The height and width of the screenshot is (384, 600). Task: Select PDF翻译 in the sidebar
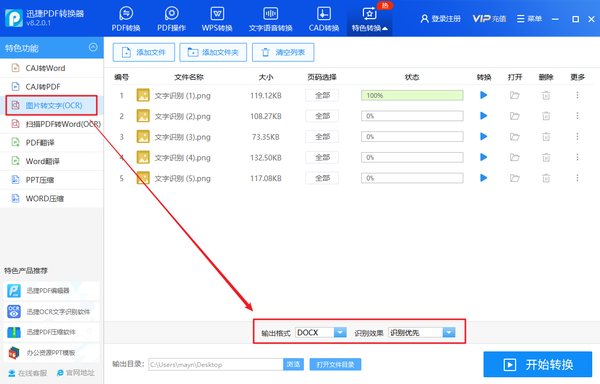52,143
